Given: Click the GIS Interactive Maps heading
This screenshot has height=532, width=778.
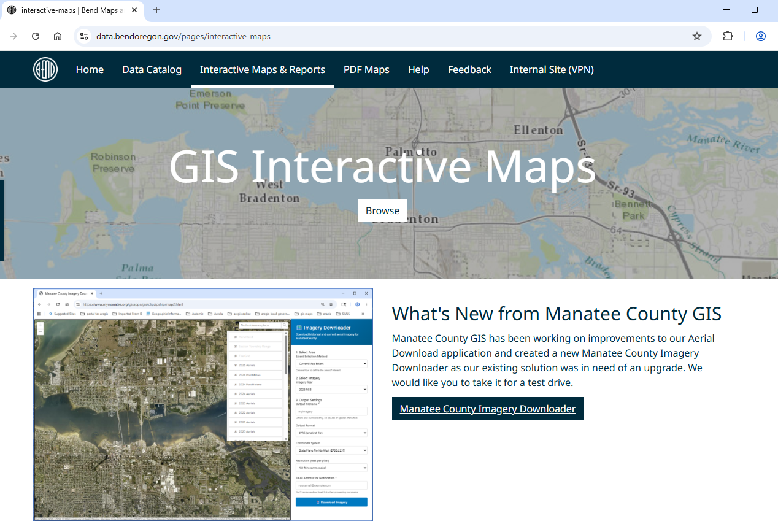Looking at the screenshot, I should click(382, 166).
